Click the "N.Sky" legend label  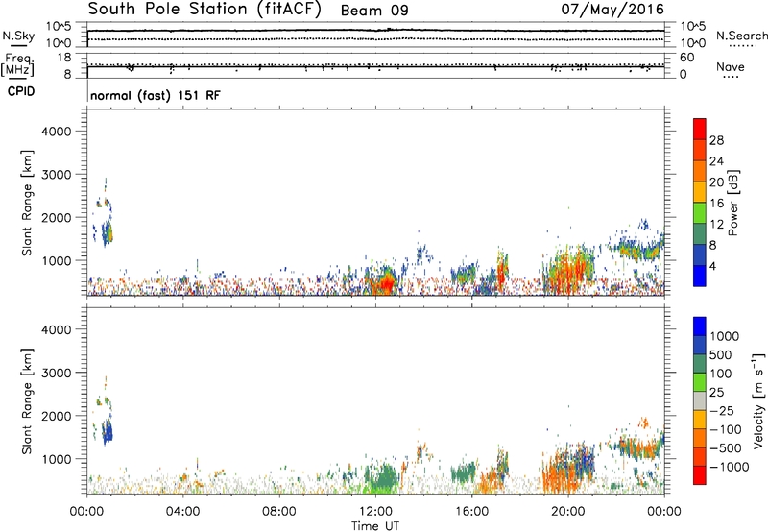coord(18,36)
